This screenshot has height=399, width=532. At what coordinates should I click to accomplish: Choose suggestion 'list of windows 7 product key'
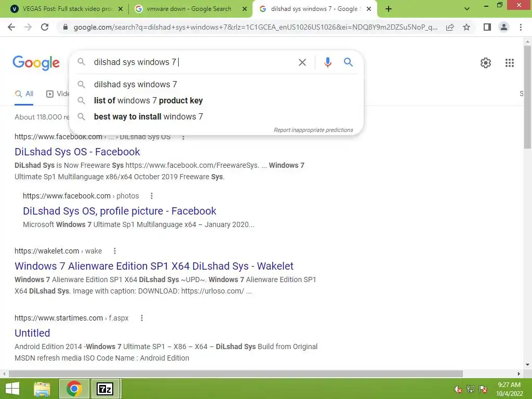216,100
